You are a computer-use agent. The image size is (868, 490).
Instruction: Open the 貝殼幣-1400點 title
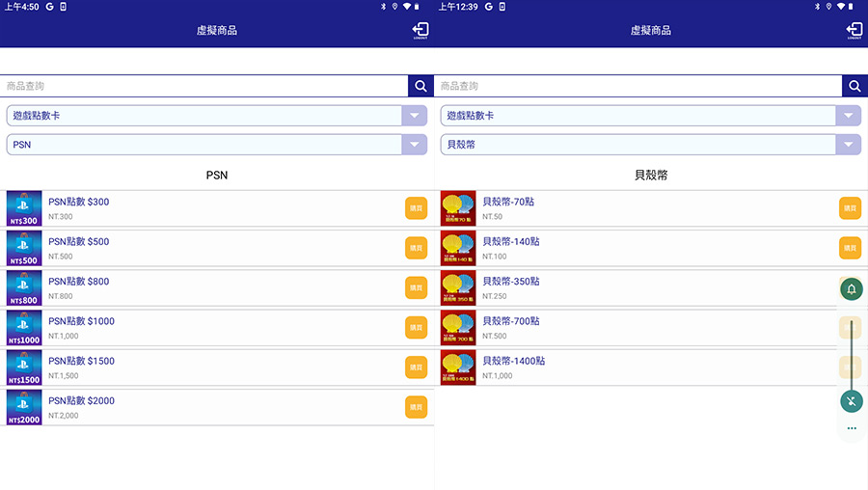tap(514, 362)
